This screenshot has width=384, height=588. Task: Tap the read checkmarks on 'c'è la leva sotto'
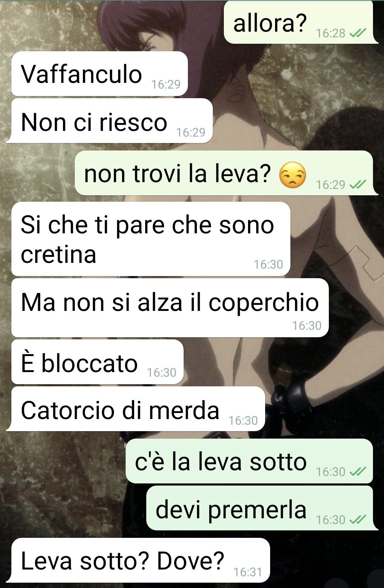[357, 472]
